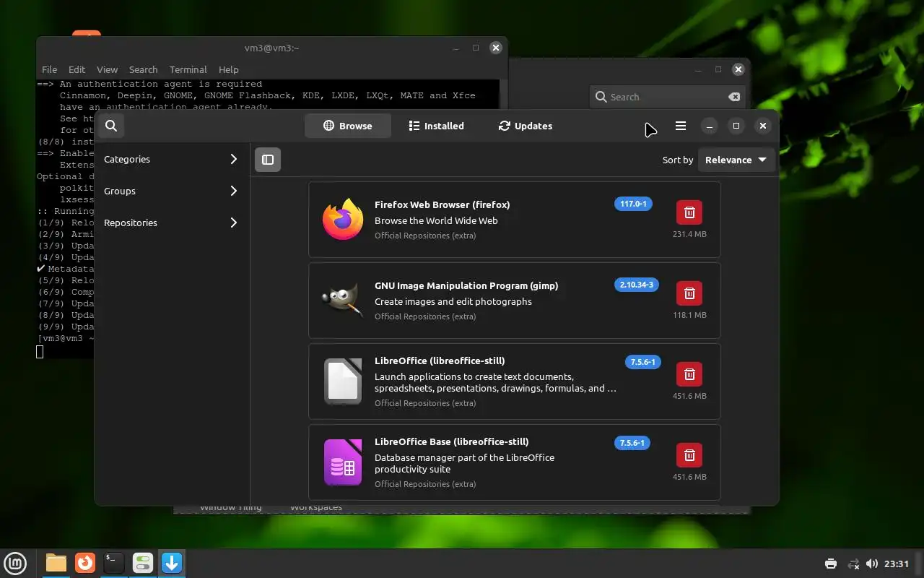Image resolution: width=924 pixels, height=578 pixels.
Task: Click the 23:31 clock on panel
Action: 897,564
